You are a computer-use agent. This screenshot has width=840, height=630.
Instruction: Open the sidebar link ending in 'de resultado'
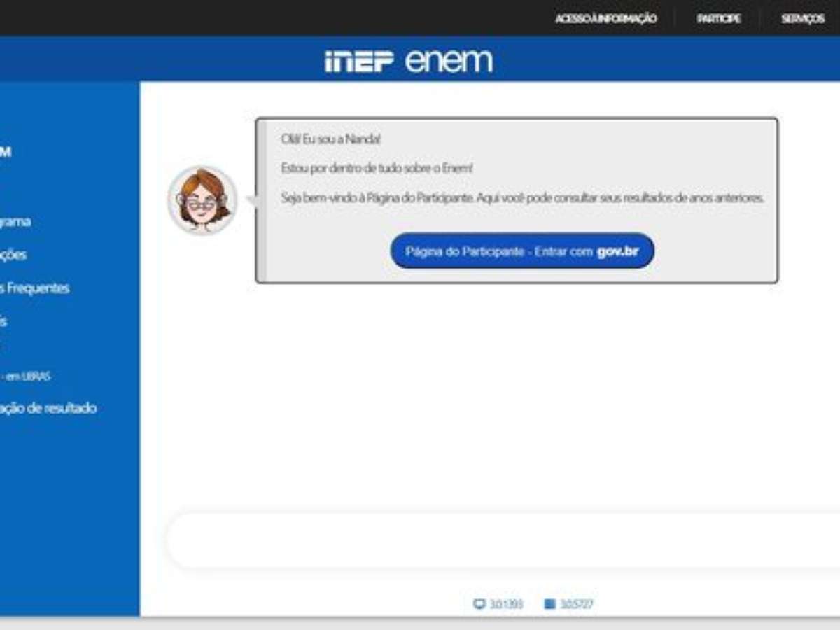pyautogui.click(x=48, y=408)
